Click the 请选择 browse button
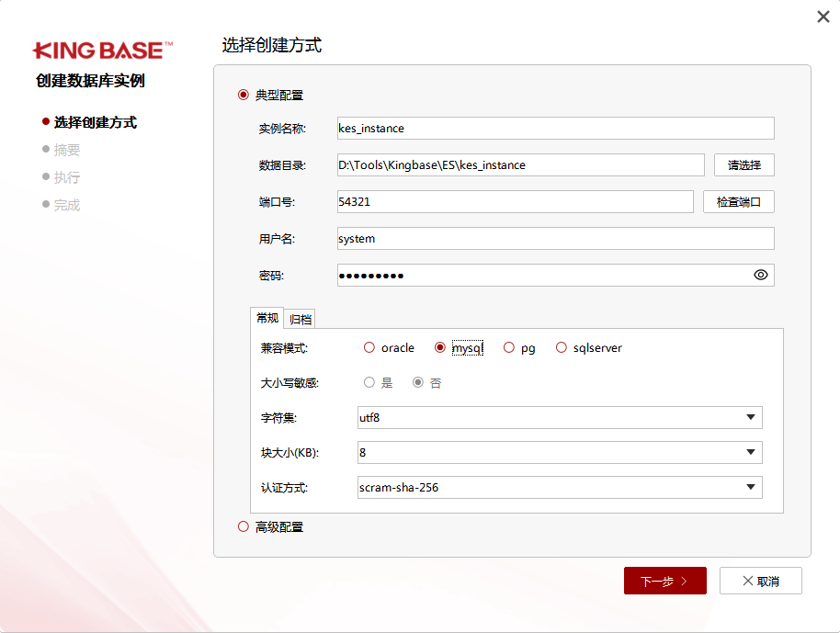 [x=744, y=165]
